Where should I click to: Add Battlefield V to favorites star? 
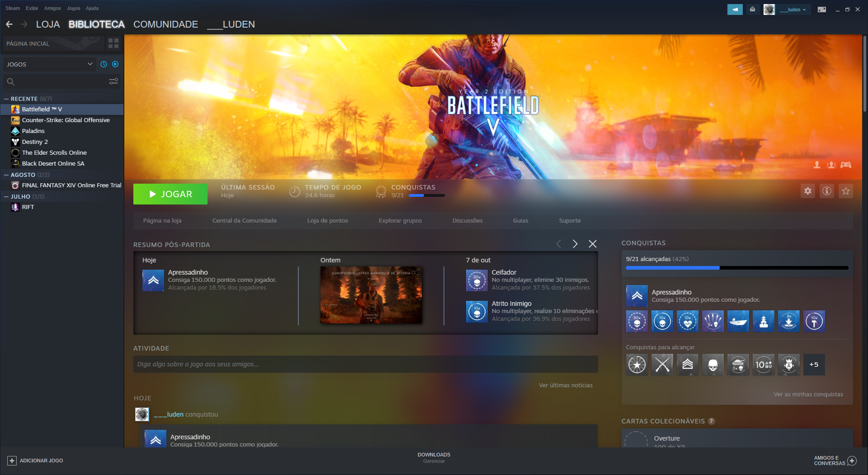click(x=845, y=191)
